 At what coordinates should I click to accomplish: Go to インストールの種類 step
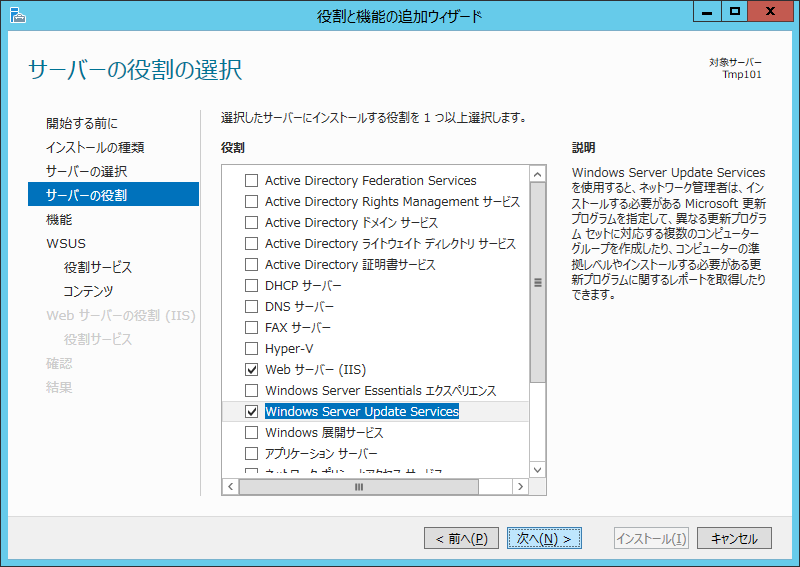pos(95,147)
